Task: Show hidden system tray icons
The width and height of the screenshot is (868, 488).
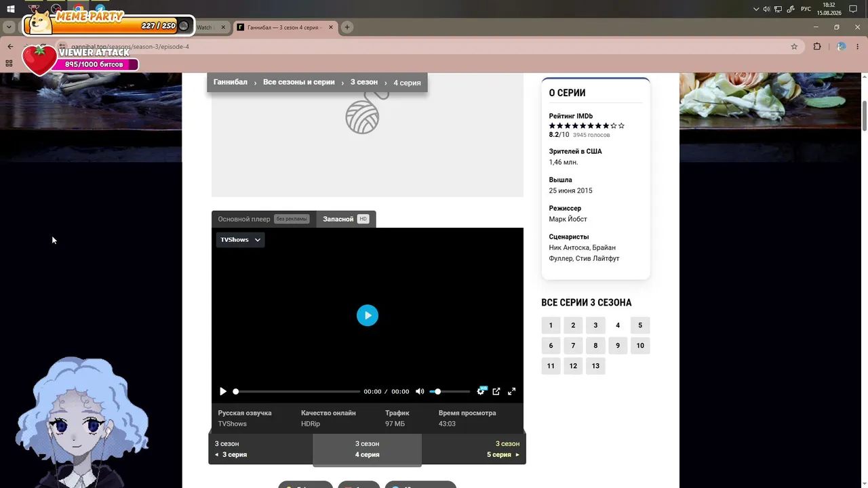Action: coord(756,9)
